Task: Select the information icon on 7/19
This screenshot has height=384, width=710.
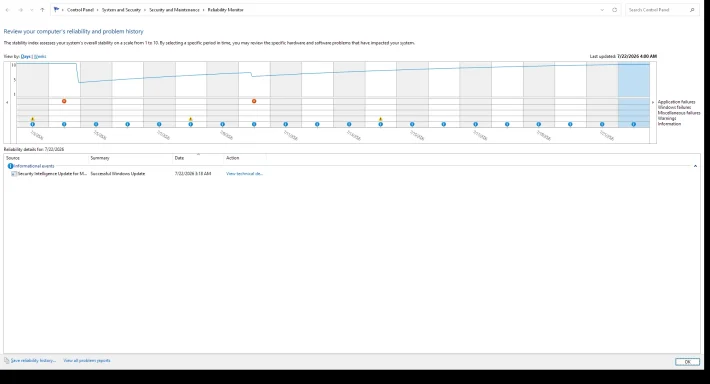Action: pyautogui.click(x=538, y=124)
